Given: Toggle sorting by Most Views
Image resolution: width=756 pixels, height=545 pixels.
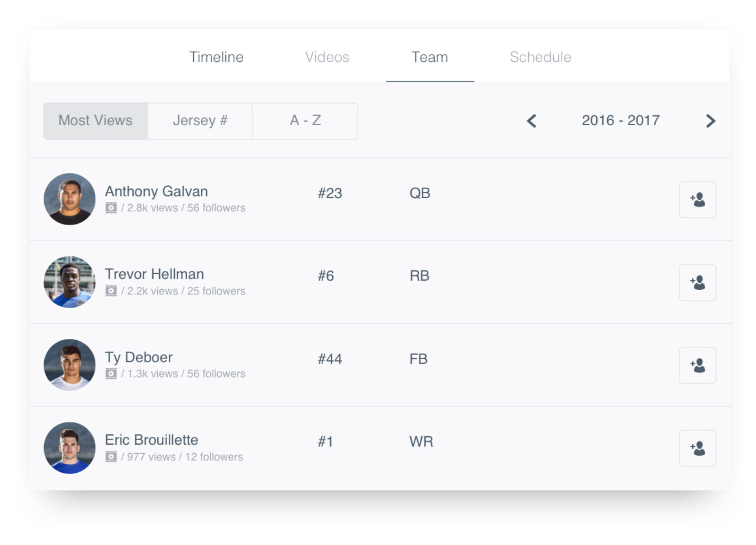Looking at the screenshot, I should (x=95, y=121).
